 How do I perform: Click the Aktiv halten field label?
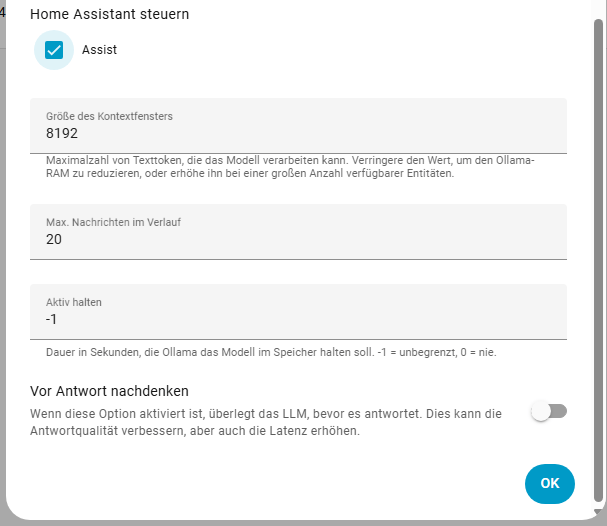coord(74,302)
